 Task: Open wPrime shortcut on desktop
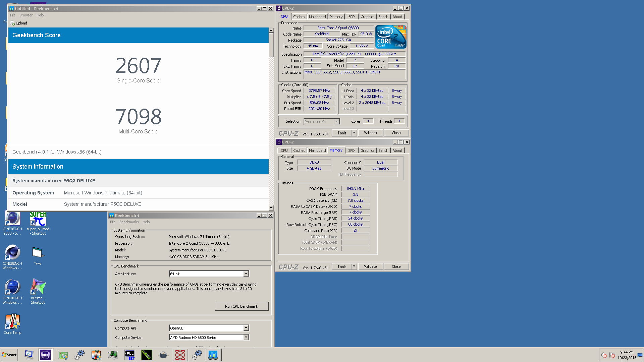pyautogui.click(x=38, y=291)
